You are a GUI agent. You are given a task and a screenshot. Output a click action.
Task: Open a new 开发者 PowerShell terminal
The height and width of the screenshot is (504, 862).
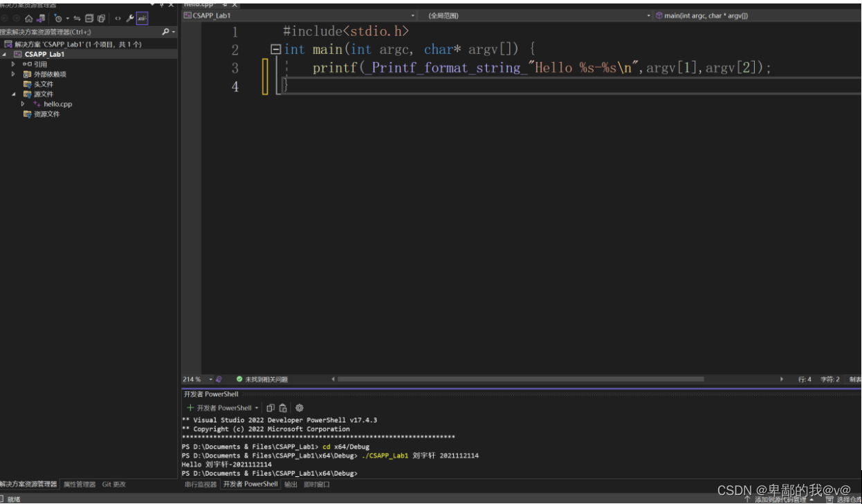point(190,407)
